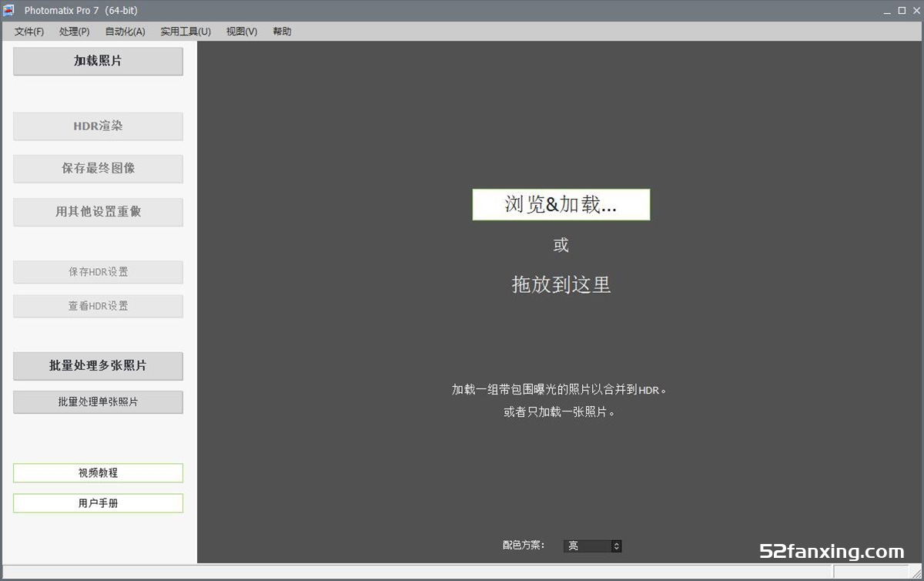The image size is (924, 581).
Task: Minimize the Photomatix Pro window
Action: click(x=885, y=10)
